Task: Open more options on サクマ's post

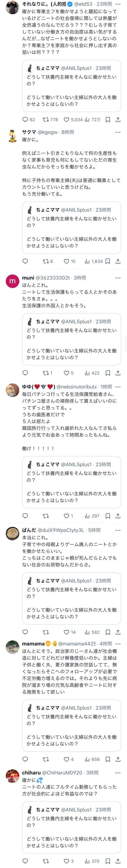Action: [118, 132]
